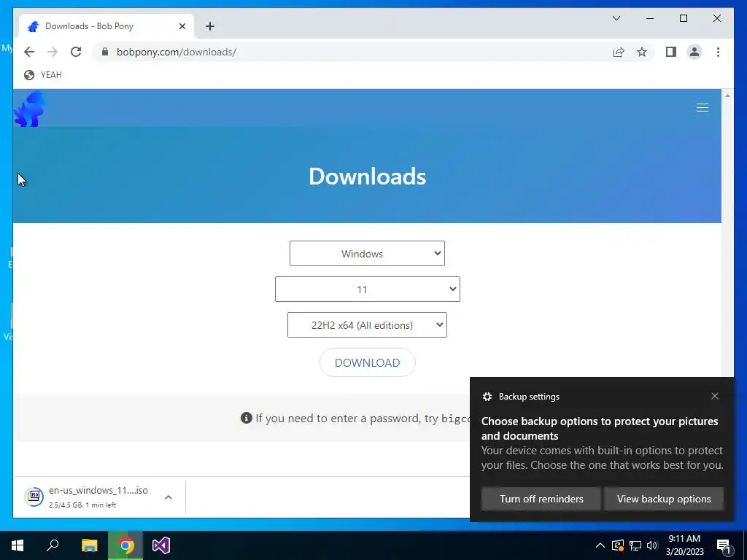Open the clock showing 9:11 AM
Viewport: 747px width, 560px height.
point(684,545)
